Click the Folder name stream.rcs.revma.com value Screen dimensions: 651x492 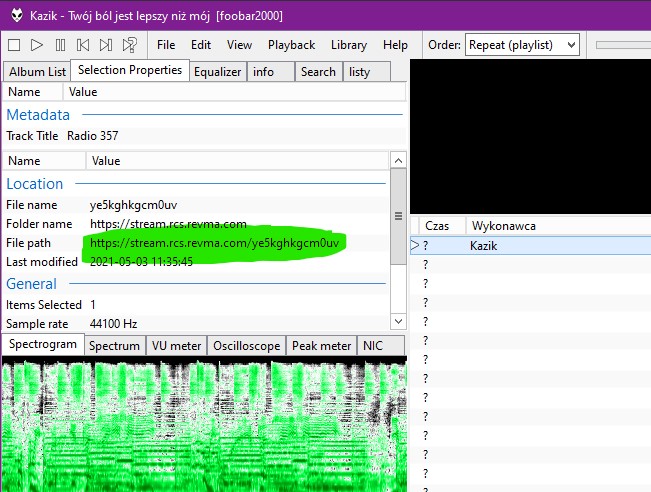[168, 224]
